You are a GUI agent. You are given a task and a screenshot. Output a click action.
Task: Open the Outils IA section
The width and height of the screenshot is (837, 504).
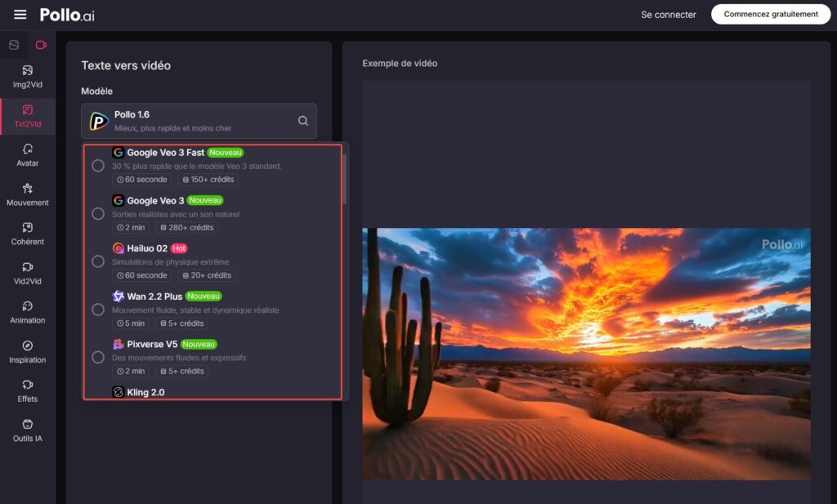(27, 430)
